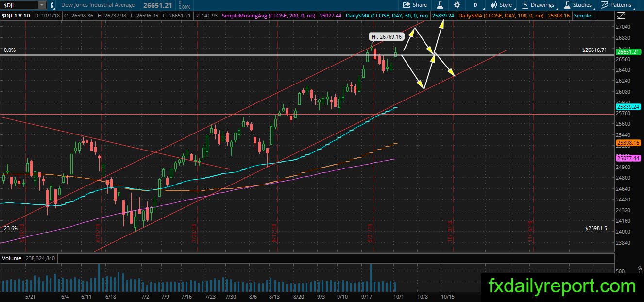Click the R: 141.93 range value

[x=207, y=16]
